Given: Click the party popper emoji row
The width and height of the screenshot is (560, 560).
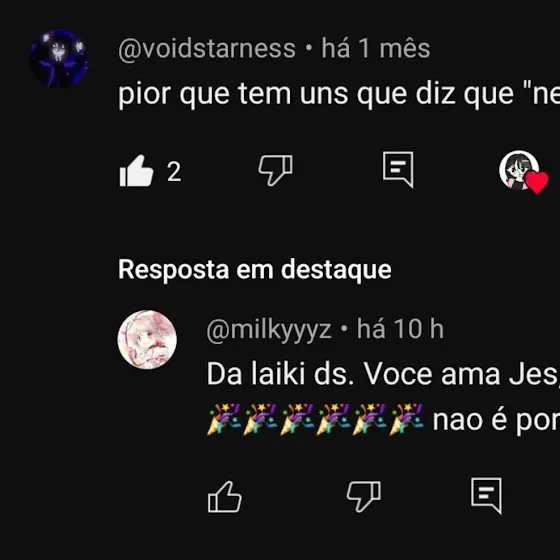Looking at the screenshot, I should [315, 419].
